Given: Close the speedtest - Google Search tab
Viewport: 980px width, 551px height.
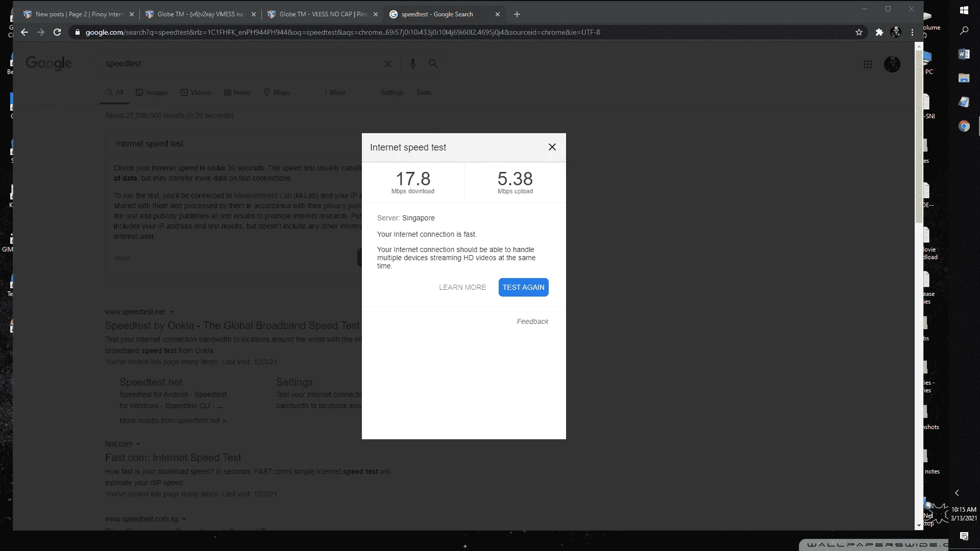Looking at the screenshot, I should 498,14.
